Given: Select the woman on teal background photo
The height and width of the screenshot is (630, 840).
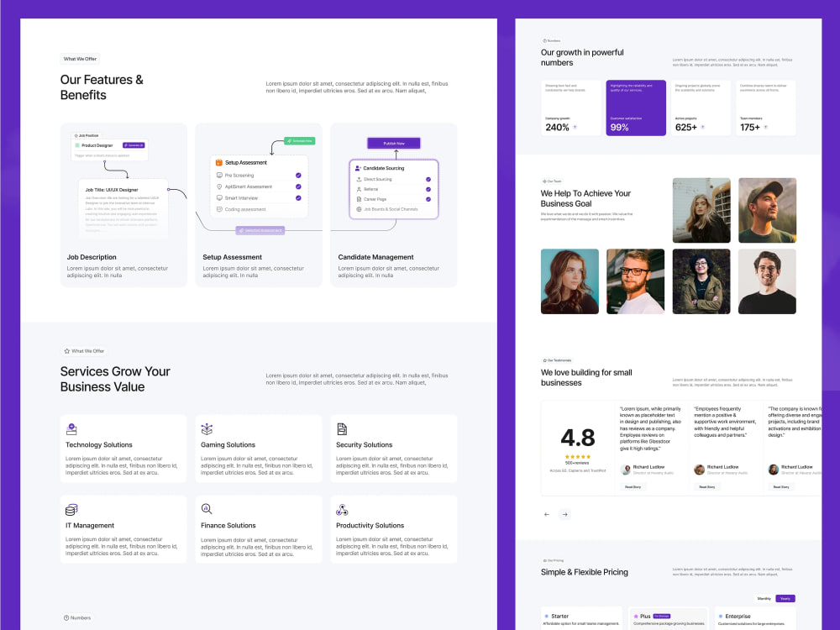Looking at the screenshot, I should [570, 281].
